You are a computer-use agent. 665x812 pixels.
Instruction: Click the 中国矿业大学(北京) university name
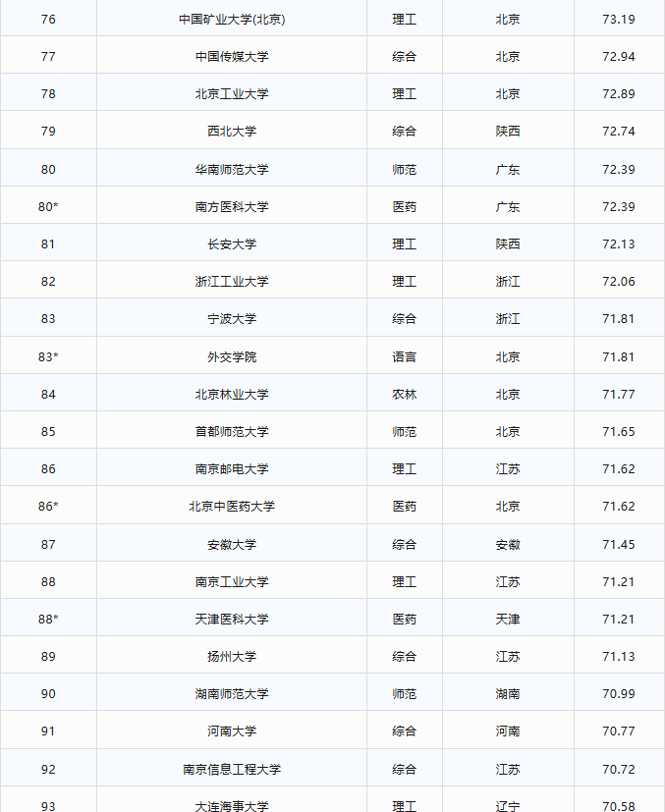tap(232, 19)
